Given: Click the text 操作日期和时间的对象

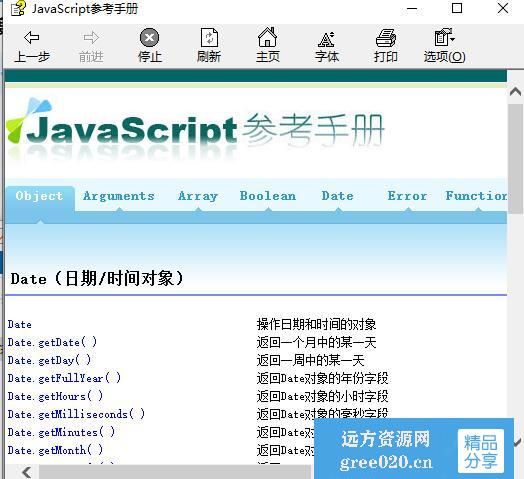Looking at the screenshot, I should 316,325.
